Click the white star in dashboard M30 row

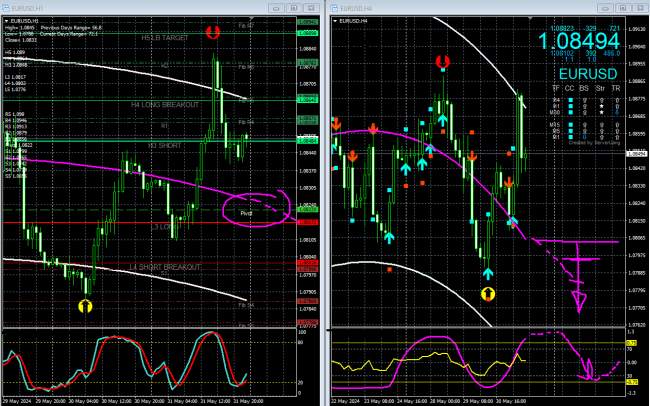click(x=601, y=112)
